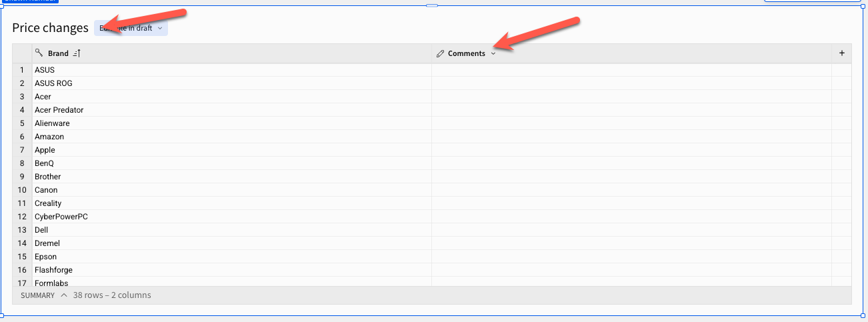The image size is (868, 322).
Task: Click the pencil icon beside Comments
Action: (440, 53)
